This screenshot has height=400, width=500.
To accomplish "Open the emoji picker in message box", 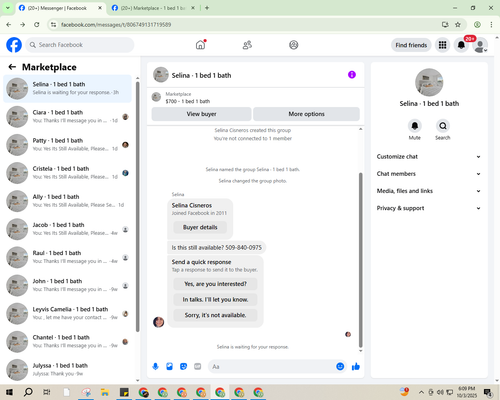I will point(340,367).
